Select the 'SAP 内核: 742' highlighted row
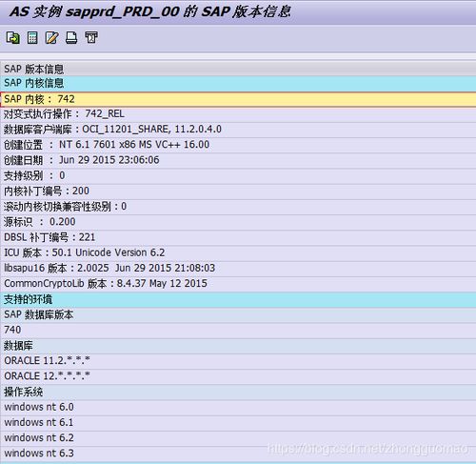Image resolution: width=476 pixels, height=464 pixels. 238,99
